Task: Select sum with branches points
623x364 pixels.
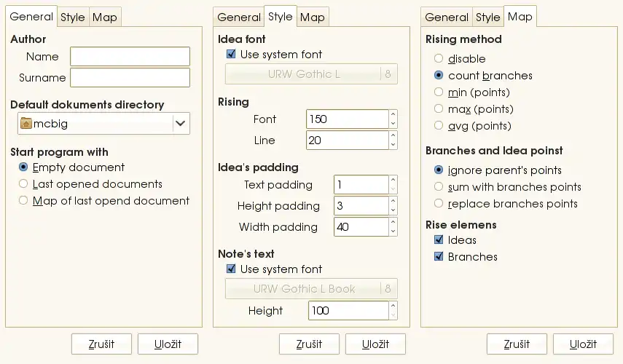Action: pyautogui.click(x=439, y=187)
